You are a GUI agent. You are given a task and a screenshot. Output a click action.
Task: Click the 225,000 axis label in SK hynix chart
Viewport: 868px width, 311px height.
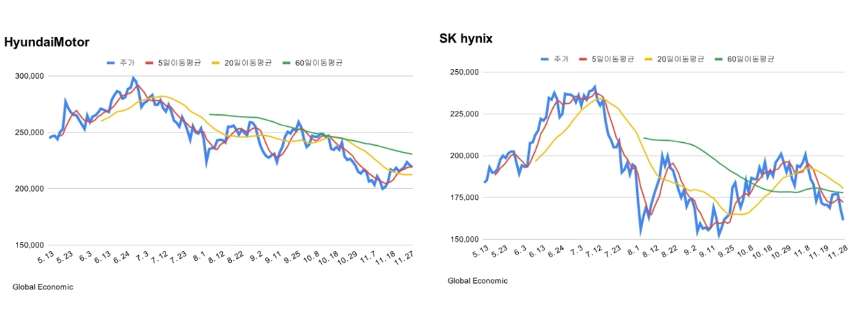464,114
